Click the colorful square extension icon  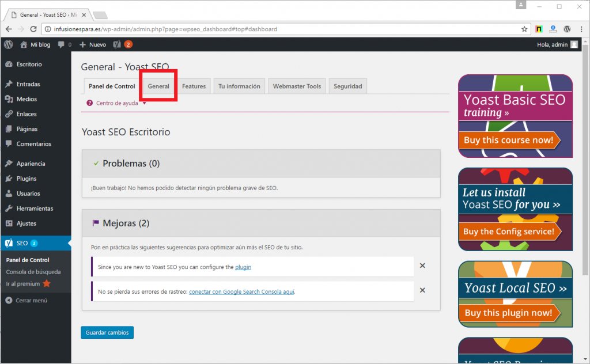pyautogui.click(x=539, y=29)
